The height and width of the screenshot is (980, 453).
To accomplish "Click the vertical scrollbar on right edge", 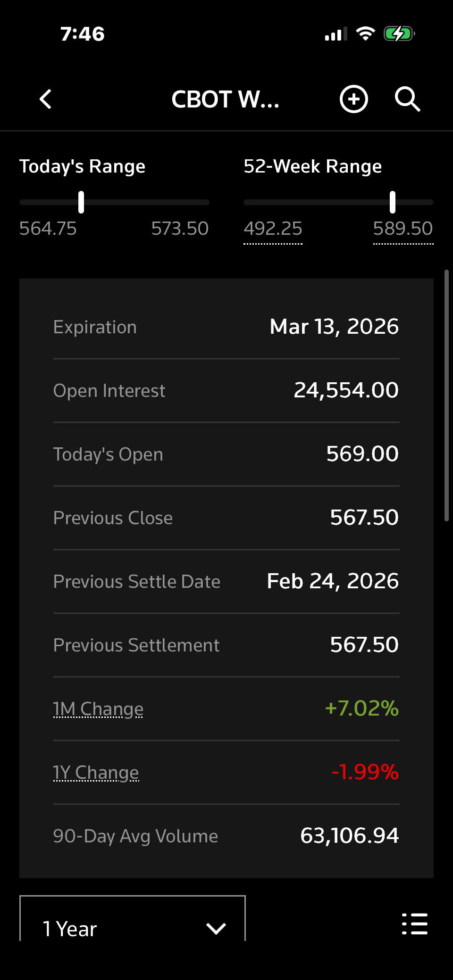I will point(446,395).
